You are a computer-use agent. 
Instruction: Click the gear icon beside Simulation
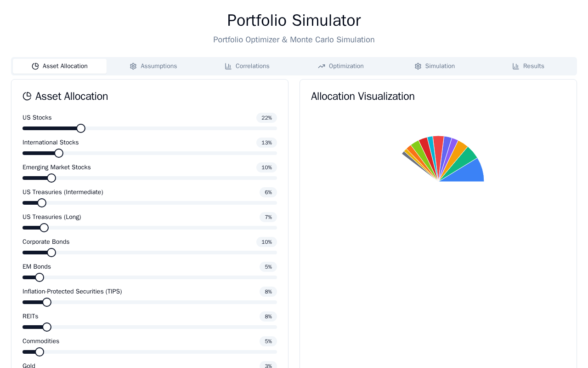(x=418, y=66)
